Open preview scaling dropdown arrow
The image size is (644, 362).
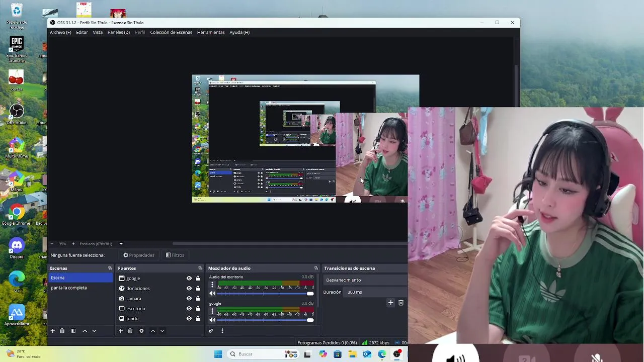pyautogui.click(x=121, y=244)
